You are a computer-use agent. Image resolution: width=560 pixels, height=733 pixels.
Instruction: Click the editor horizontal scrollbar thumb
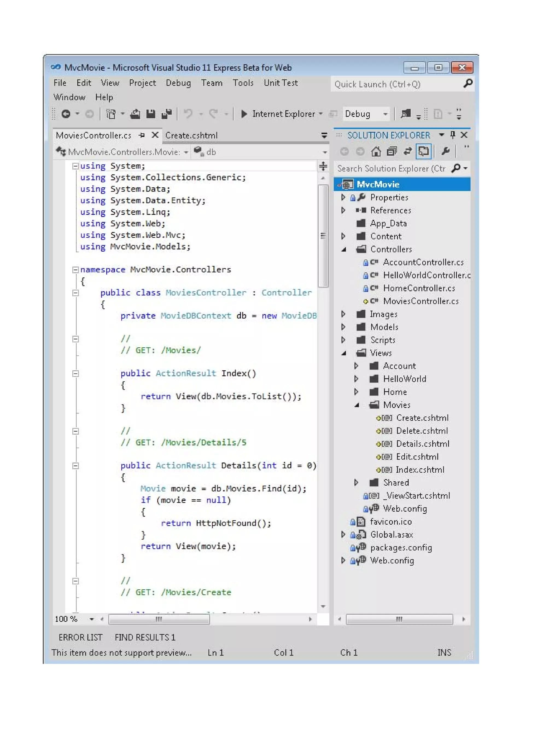tap(159, 619)
